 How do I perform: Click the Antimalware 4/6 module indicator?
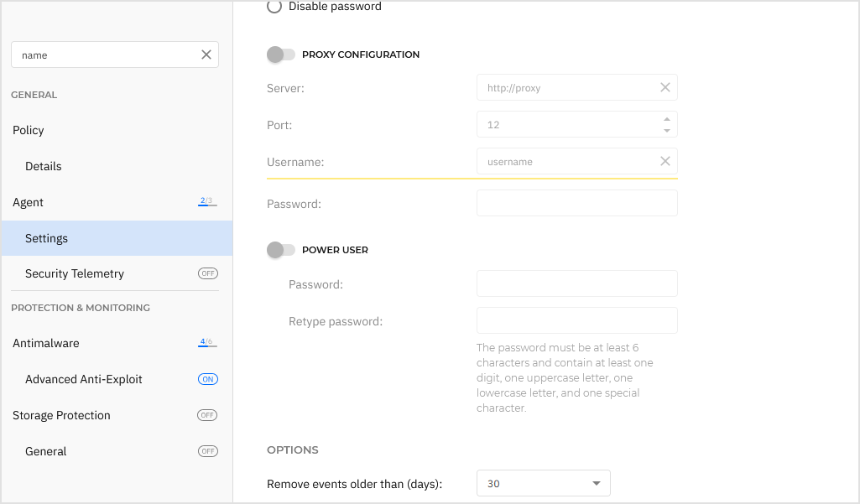(x=206, y=343)
